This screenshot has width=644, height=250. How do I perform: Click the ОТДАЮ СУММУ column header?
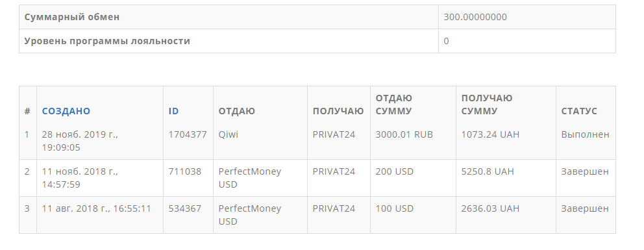[x=393, y=105]
